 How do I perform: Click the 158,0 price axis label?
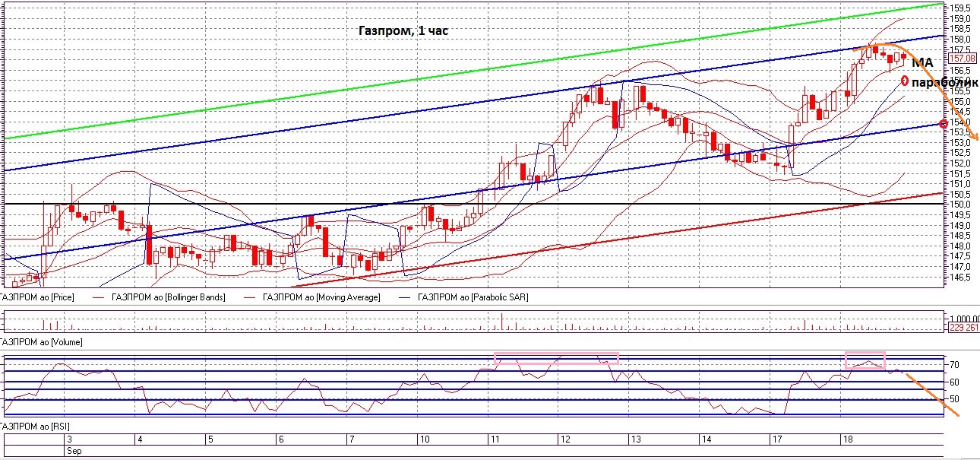click(959, 40)
